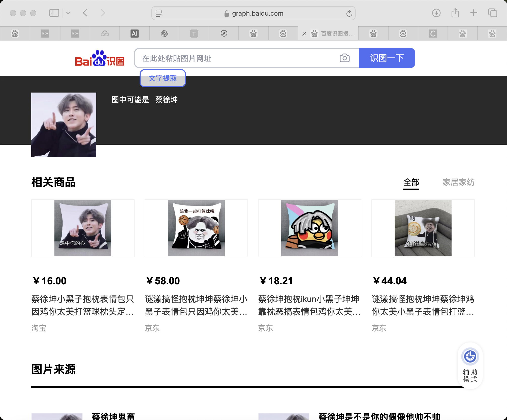Close the 百度识图搜 tab
Screen dimensions: 507x420
pyautogui.click(x=304, y=34)
